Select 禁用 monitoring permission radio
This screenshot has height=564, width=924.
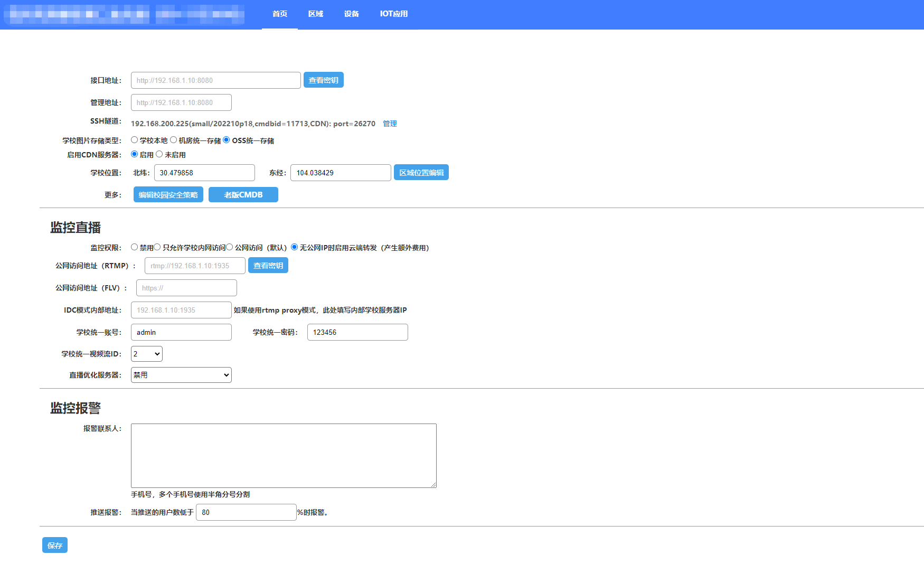point(135,247)
